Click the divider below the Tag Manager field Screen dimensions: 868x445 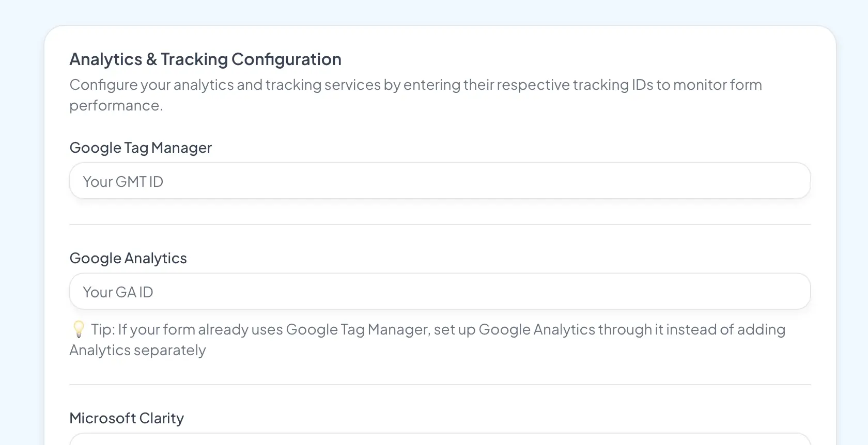coord(440,225)
